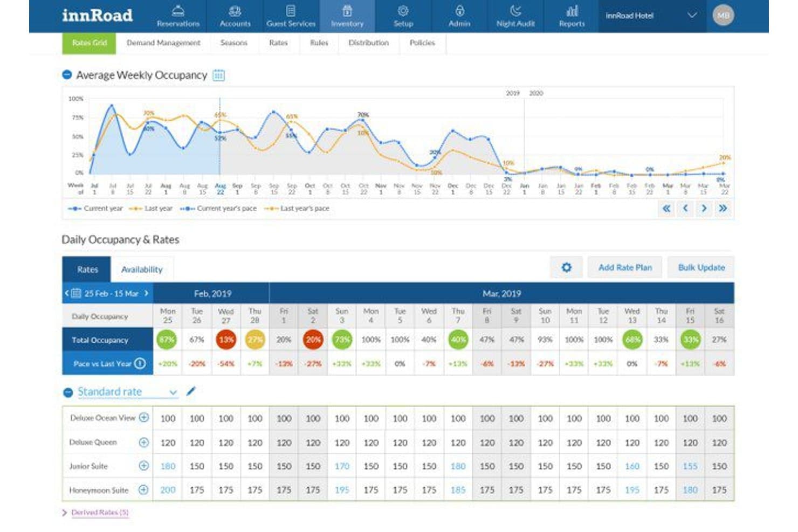Go to next period in occupancy chart
Image resolution: width=798 pixels, height=532 pixels.
click(704, 208)
